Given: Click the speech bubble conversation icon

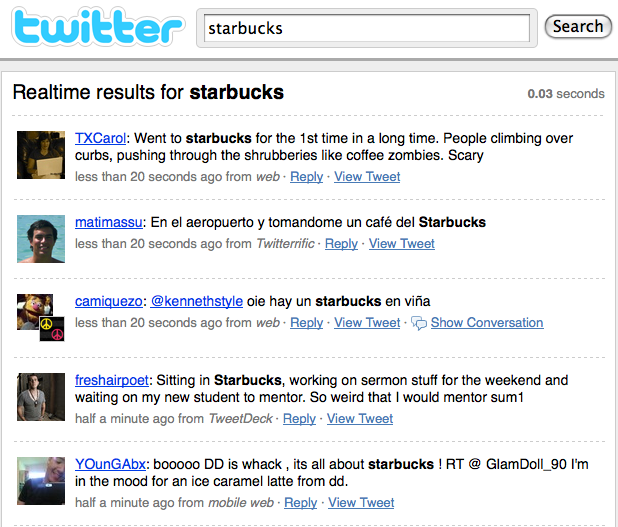Looking at the screenshot, I should (419, 323).
